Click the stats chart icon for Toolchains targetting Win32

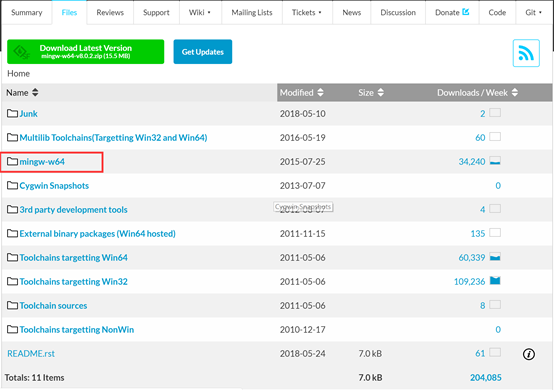(x=495, y=281)
